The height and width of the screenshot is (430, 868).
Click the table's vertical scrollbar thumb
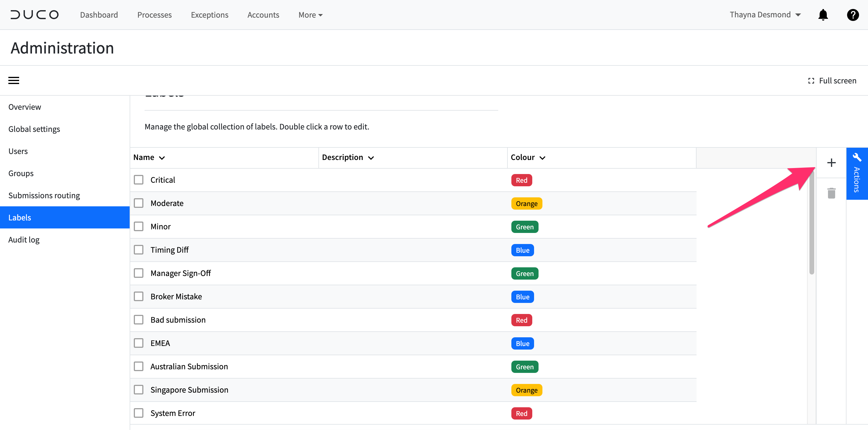pos(811,222)
